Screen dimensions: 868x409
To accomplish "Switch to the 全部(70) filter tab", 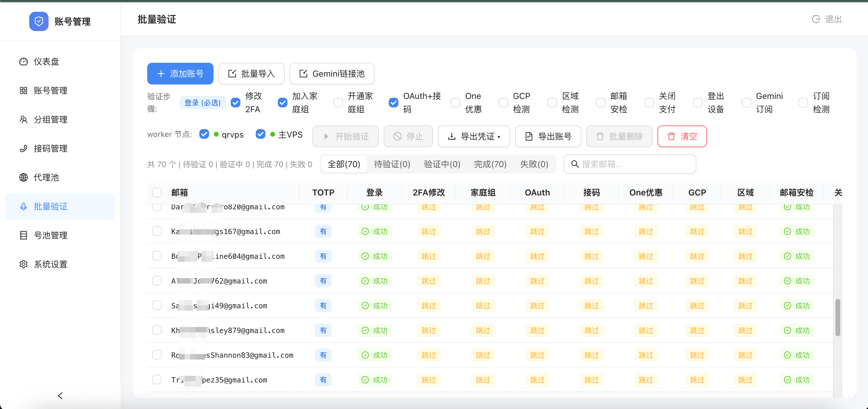I will click(344, 164).
